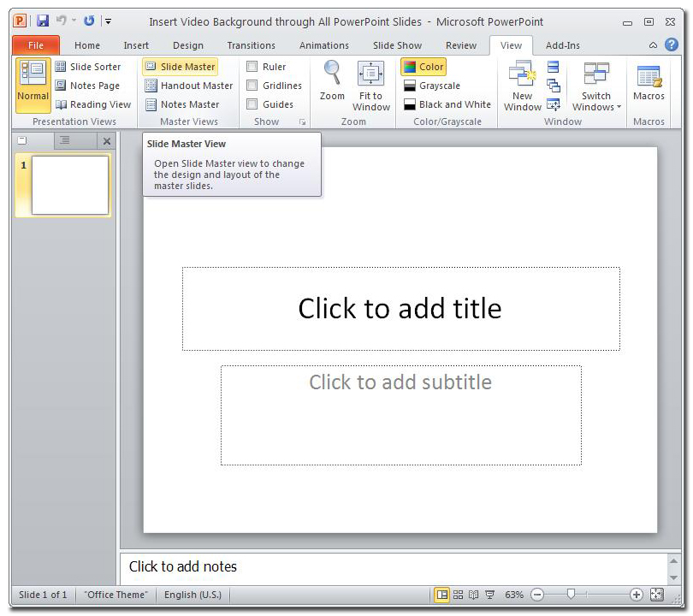The image size is (693, 616).
Task: Open the Macros dialog
Action: pos(649,86)
